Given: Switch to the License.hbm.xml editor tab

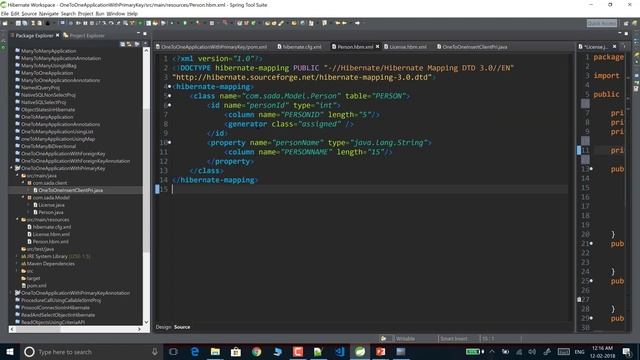Looking at the screenshot, I should coord(405,47).
